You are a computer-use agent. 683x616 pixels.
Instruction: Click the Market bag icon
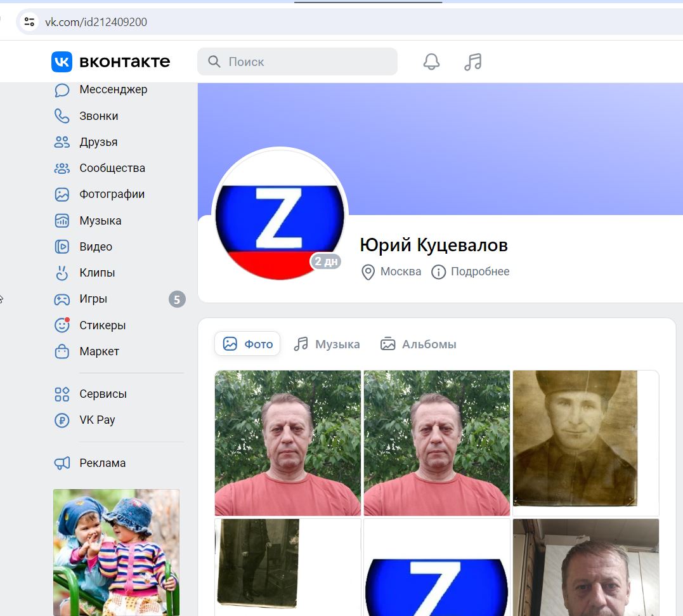click(62, 351)
